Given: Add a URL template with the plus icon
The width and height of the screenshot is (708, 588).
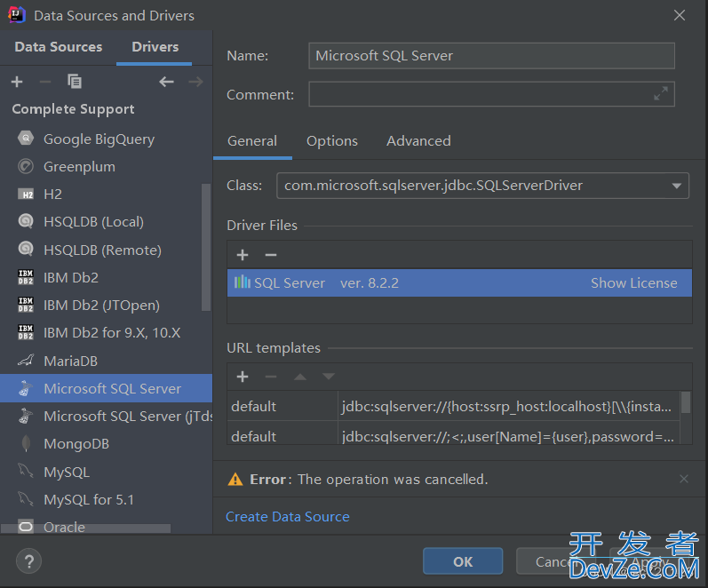Looking at the screenshot, I should (243, 377).
